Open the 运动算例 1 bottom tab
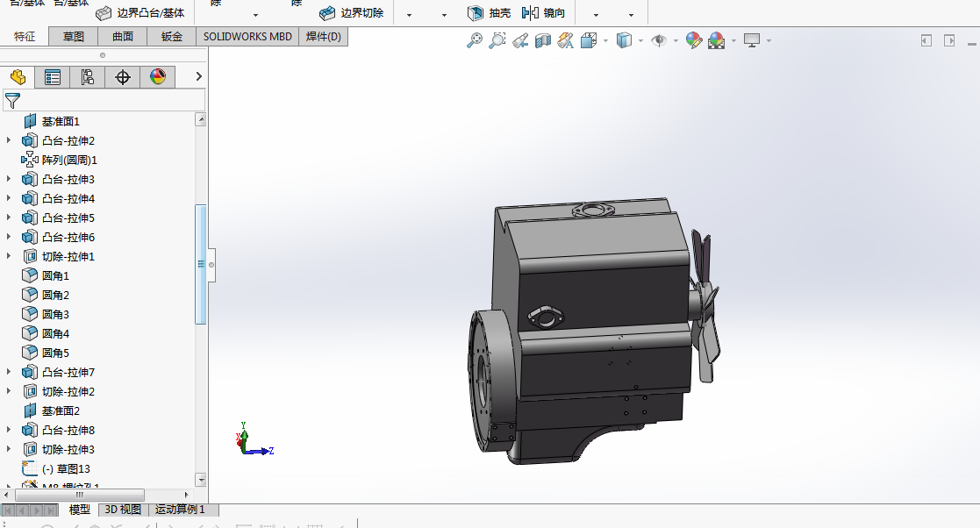This screenshot has height=528, width=980. 180,510
